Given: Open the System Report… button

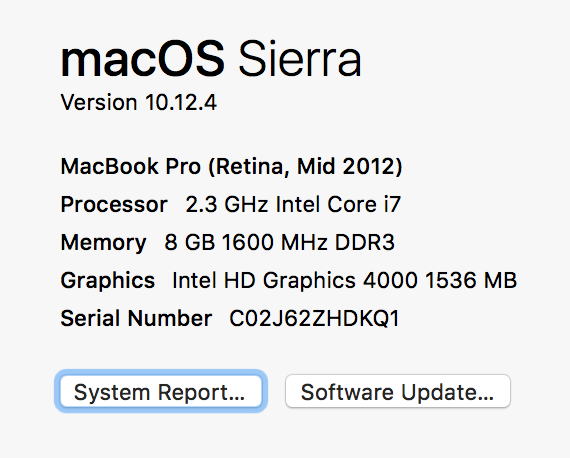Looking at the screenshot, I should coord(161,391).
